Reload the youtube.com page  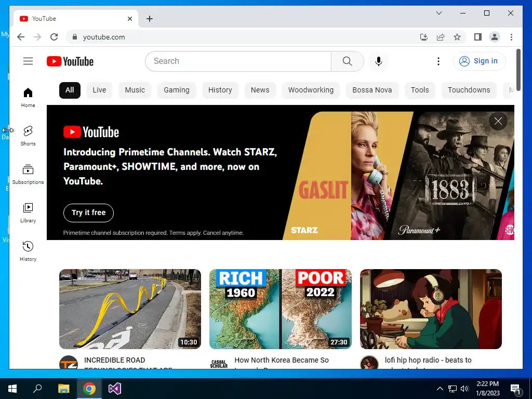[54, 37]
